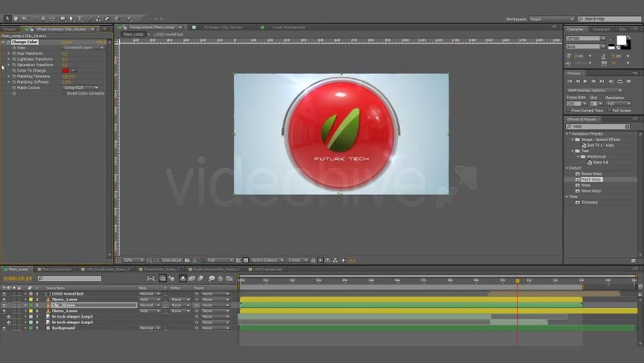
Task: Switch to the Project panel tab
Action: point(9,29)
